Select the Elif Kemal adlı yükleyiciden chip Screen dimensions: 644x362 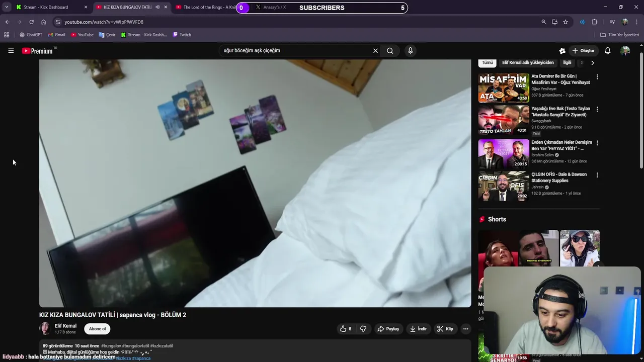(528, 63)
